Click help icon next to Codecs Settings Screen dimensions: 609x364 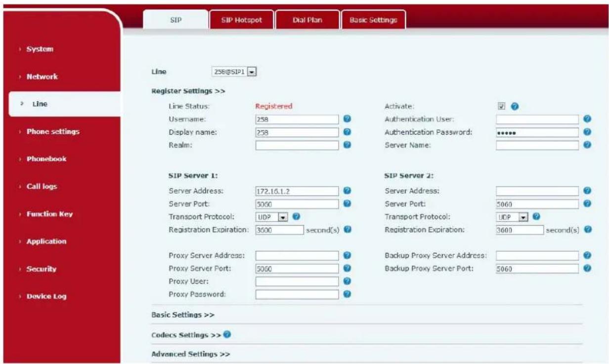click(x=227, y=335)
